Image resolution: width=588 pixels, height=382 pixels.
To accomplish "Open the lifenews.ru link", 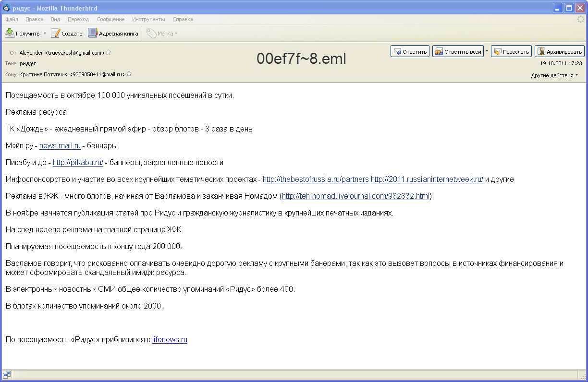I will tap(170, 339).
